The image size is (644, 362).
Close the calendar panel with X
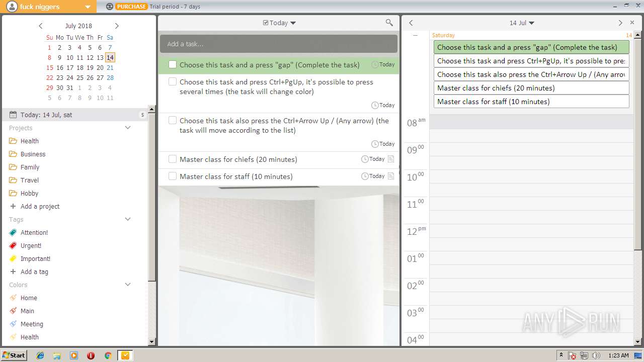(632, 23)
